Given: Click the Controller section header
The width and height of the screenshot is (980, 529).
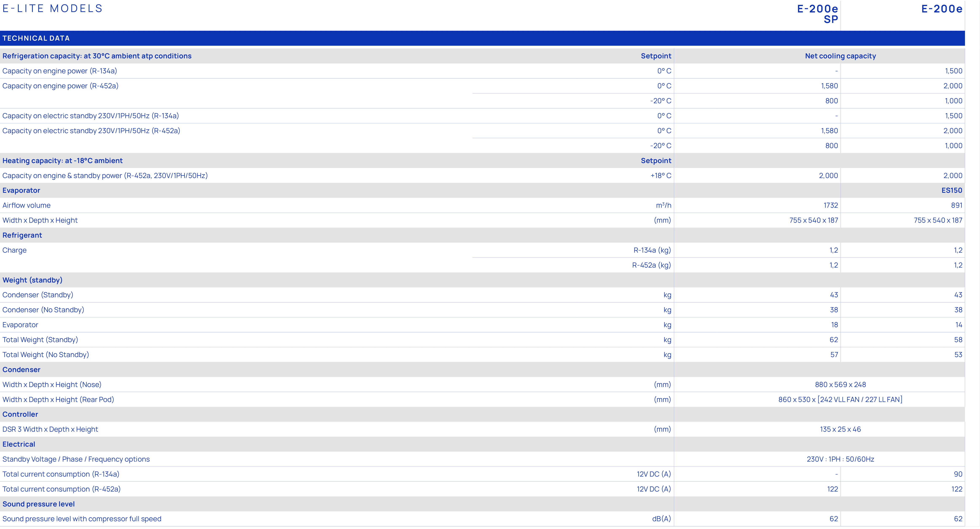Looking at the screenshot, I should click(20, 414).
